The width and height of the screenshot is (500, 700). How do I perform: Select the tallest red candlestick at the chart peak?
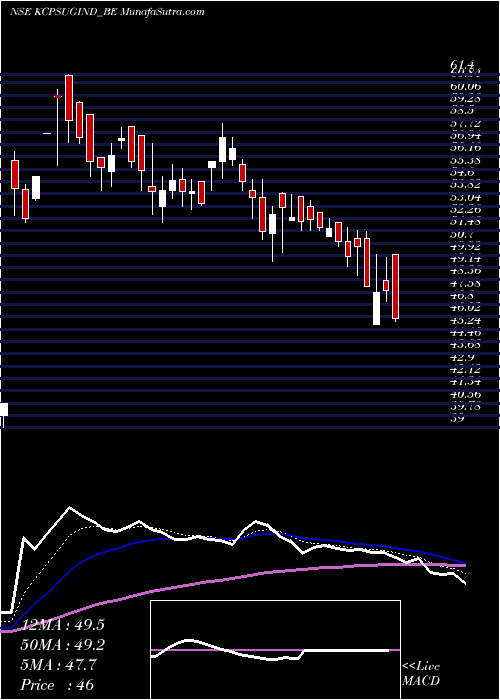point(69,98)
